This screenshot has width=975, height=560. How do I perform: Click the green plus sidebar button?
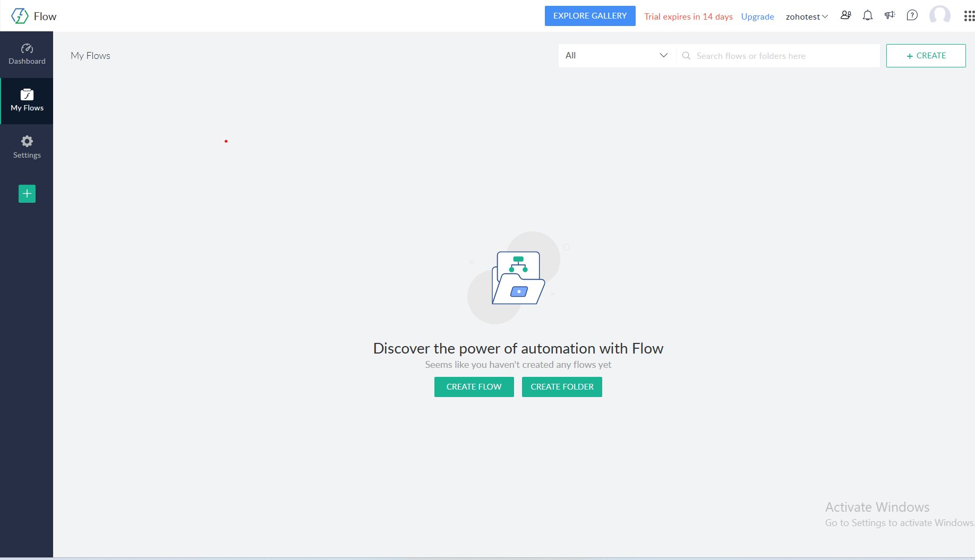pos(27,194)
